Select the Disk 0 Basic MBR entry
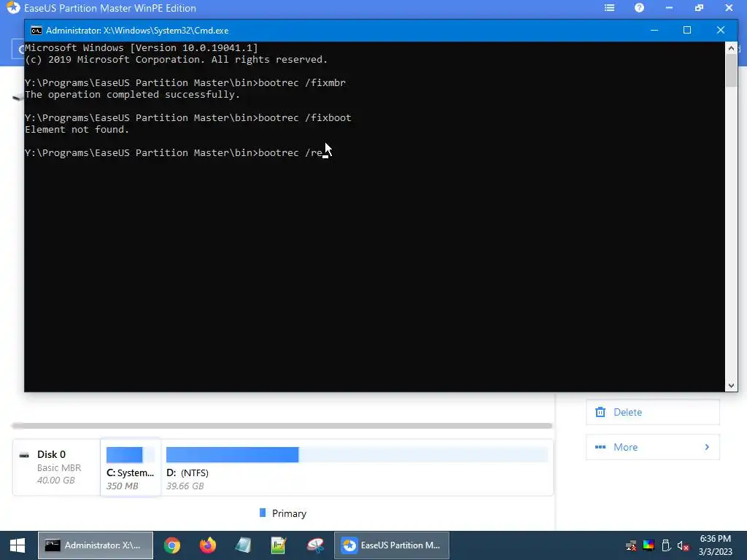747x560 pixels. [x=56, y=467]
